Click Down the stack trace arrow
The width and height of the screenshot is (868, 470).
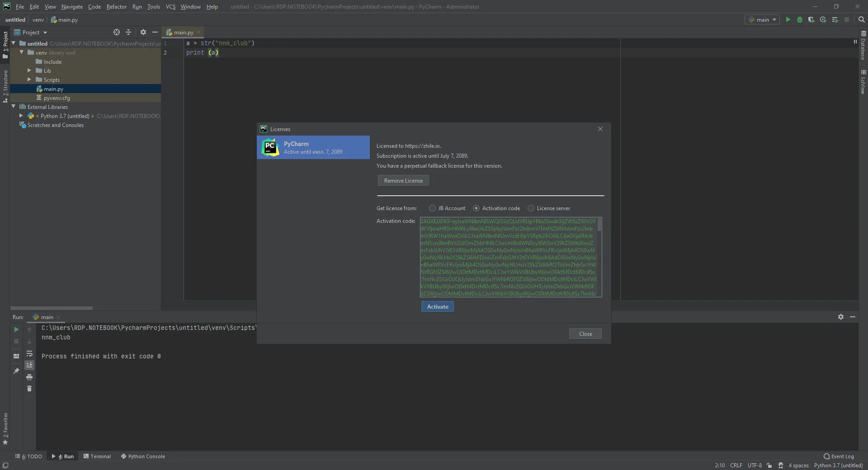click(29, 341)
